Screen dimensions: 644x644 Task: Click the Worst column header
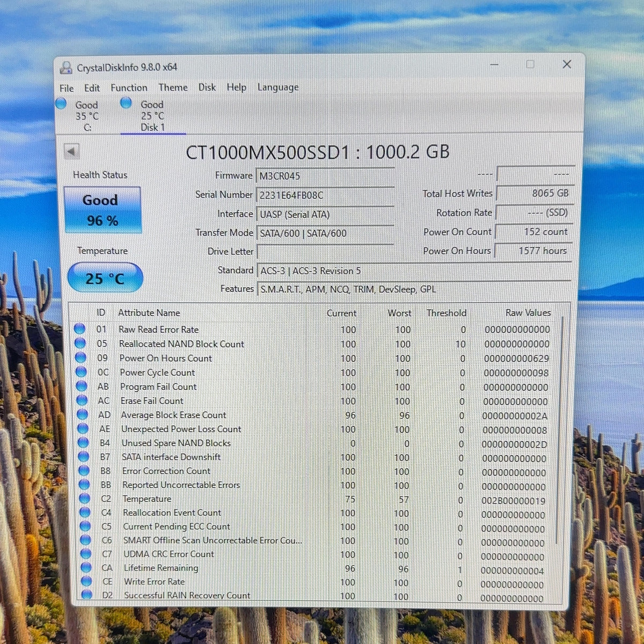pos(399,313)
